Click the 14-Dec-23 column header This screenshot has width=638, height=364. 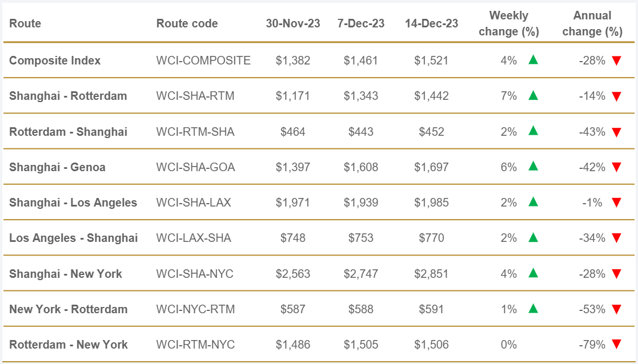(x=431, y=23)
